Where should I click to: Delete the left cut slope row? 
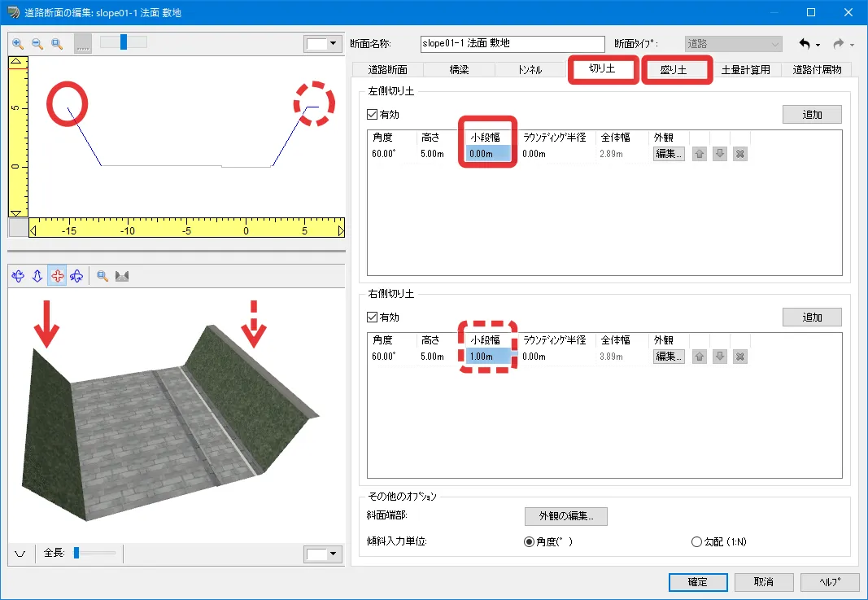[739, 153]
